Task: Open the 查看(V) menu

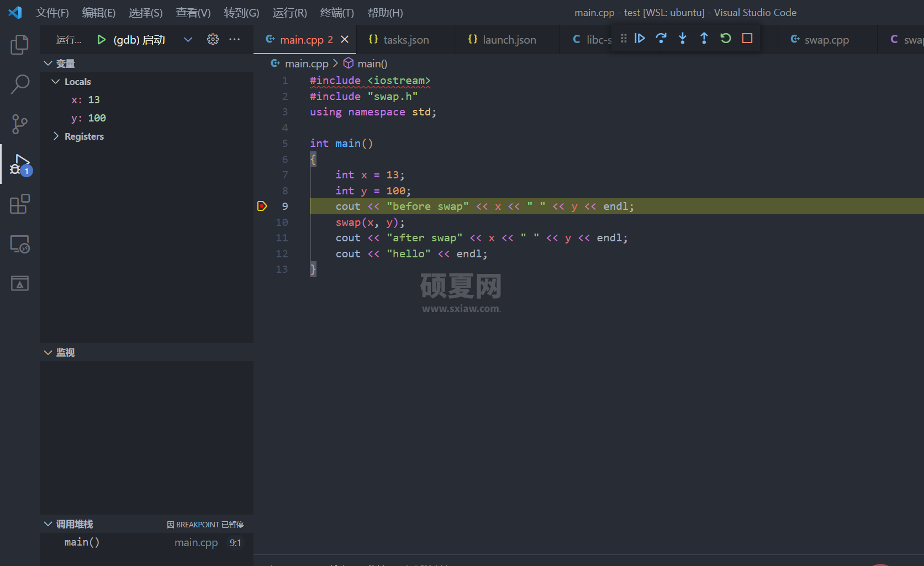Action: pos(193,13)
